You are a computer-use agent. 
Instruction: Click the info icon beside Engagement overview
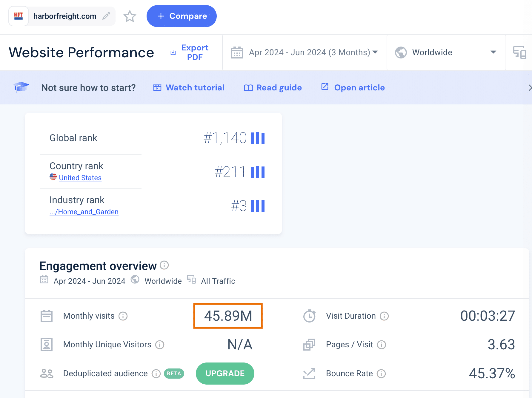[x=164, y=265]
